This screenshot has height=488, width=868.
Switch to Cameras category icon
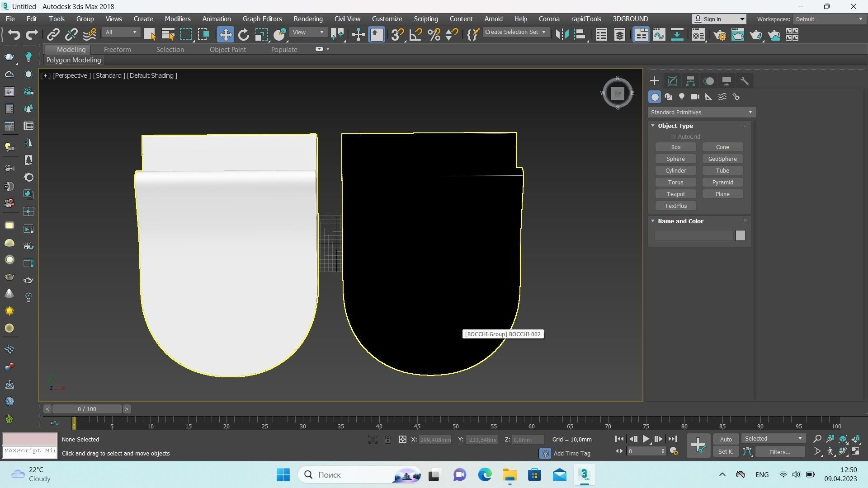[695, 97]
